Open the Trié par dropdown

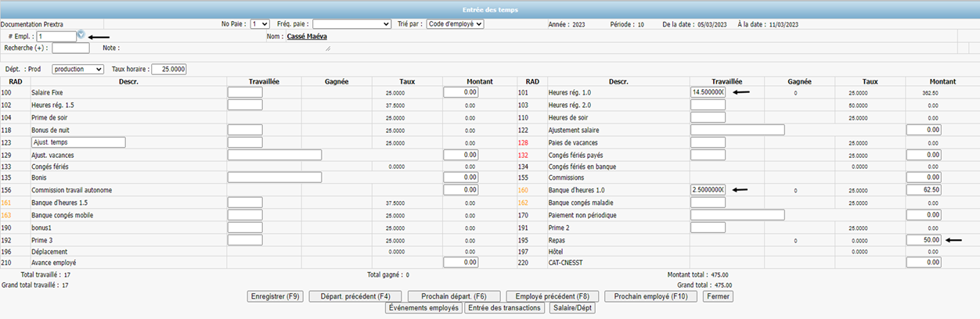point(455,24)
